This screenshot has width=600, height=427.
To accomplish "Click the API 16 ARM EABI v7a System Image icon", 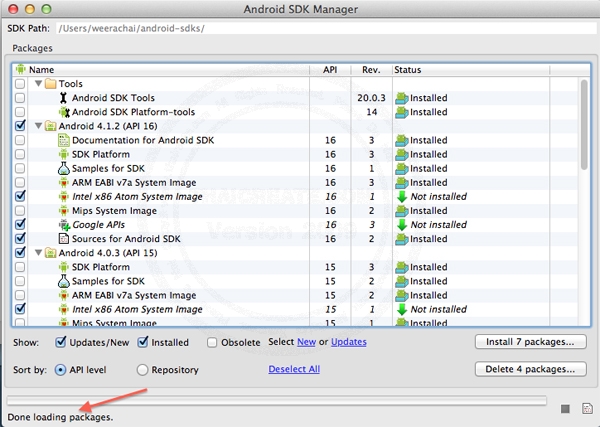I will (x=64, y=183).
